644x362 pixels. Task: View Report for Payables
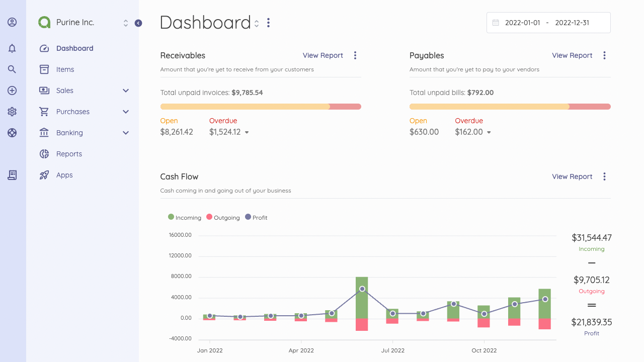(x=572, y=55)
